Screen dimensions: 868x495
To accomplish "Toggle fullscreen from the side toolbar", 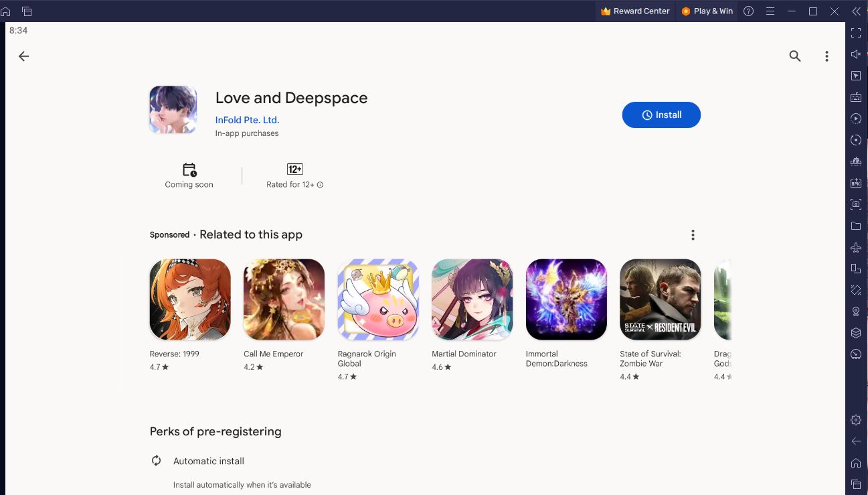I will 856,33.
